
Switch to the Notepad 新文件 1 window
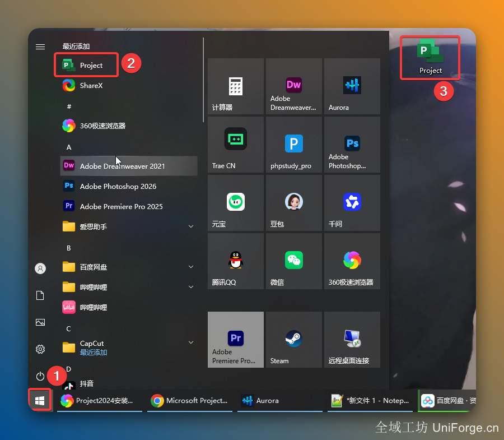point(370,401)
